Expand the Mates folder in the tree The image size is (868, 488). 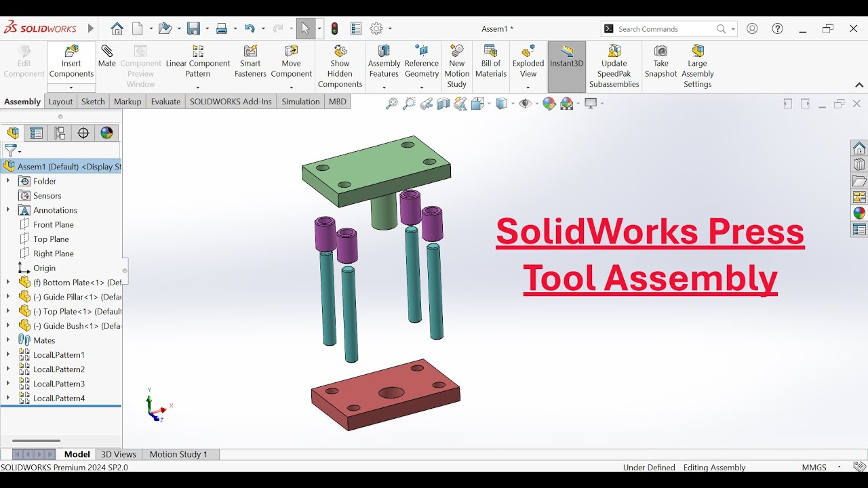(x=8, y=340)
